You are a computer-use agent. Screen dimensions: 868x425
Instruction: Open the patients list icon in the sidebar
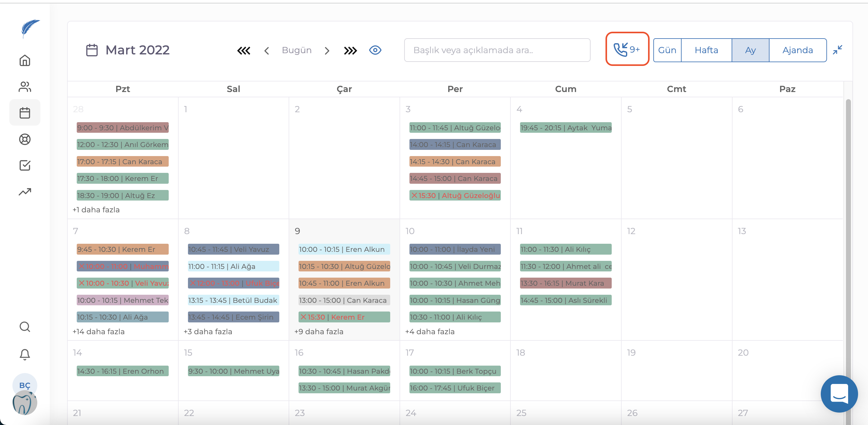pyautogui.click(x=25, y=87)
